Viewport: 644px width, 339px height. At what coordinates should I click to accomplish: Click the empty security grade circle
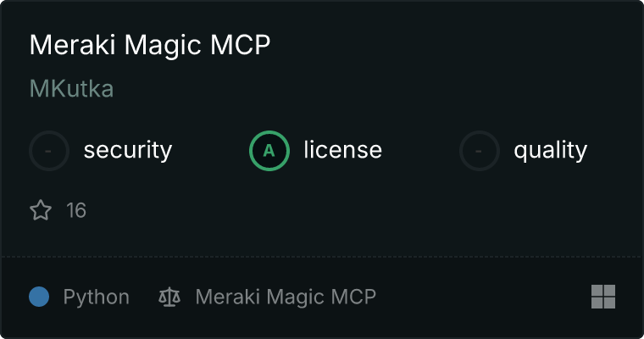49,151
